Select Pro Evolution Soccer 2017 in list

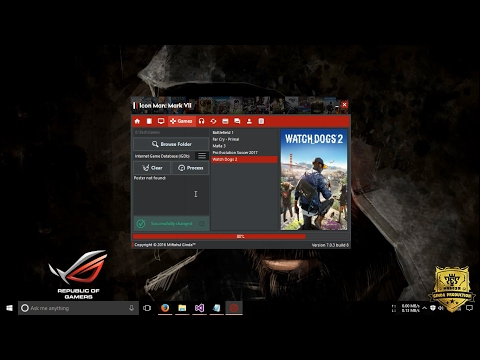point(245,152)
